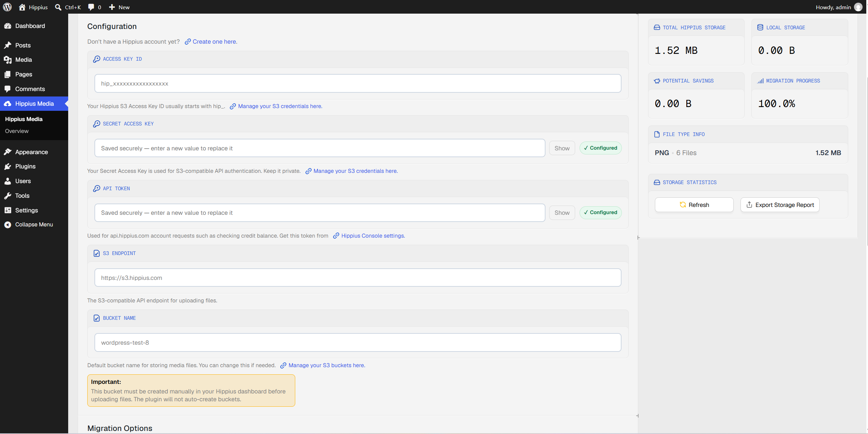Refresh the storage statistics
The height and width of the screenshot is (434, 868).
(x=694, y=205)
